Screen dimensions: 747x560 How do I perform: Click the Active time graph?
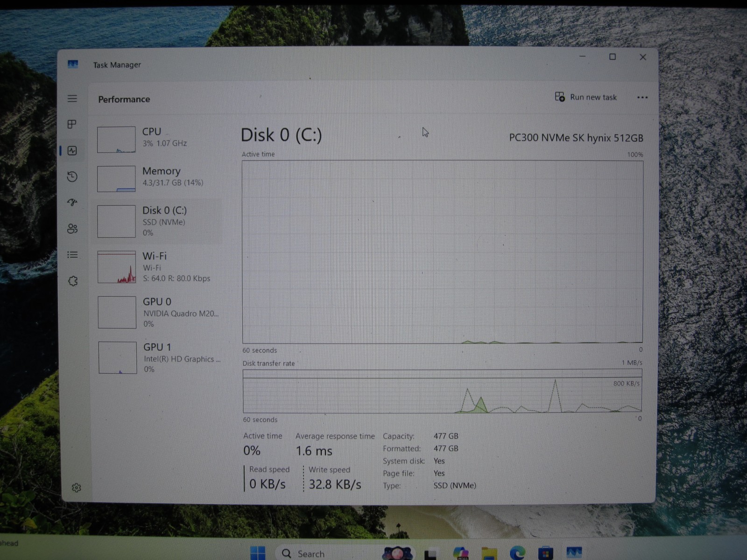pos(443,252)
